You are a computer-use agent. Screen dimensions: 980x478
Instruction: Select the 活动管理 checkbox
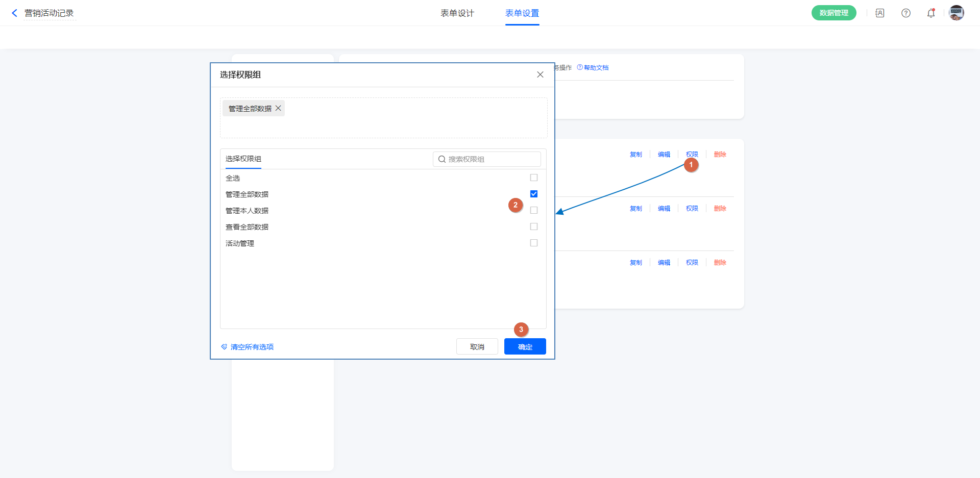coord(534,243)
